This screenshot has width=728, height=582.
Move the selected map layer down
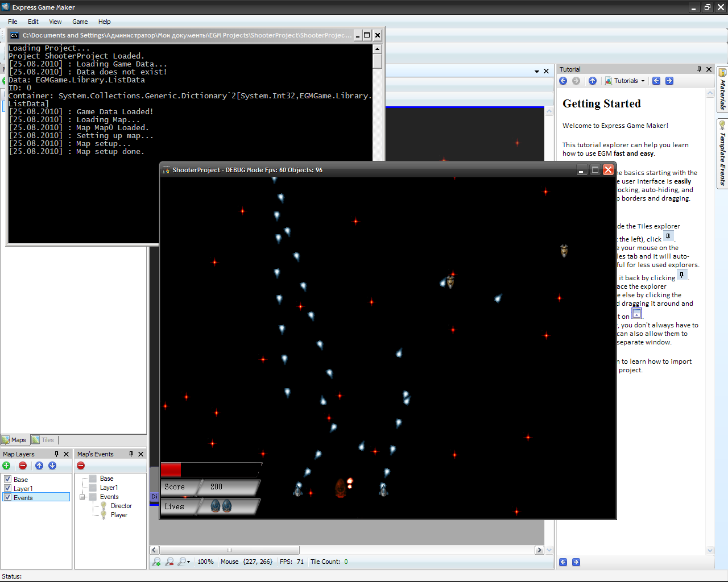tap(52, 465)
